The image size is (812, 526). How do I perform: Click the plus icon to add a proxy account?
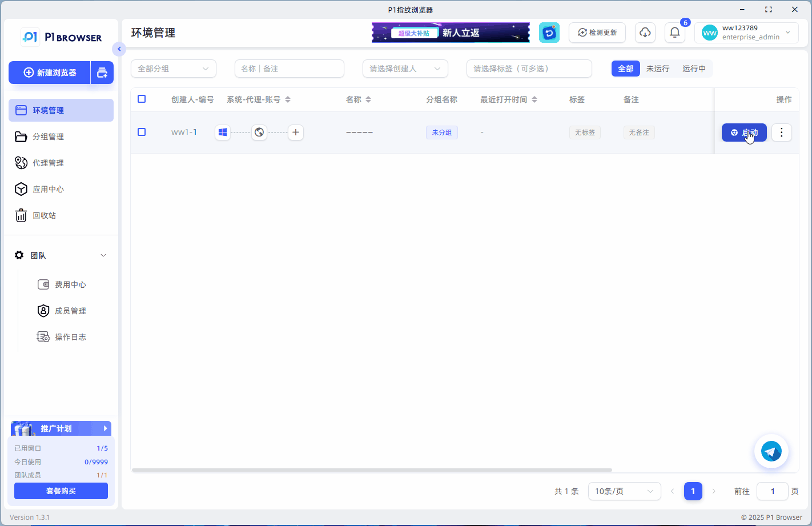click(x=295, y=132)
